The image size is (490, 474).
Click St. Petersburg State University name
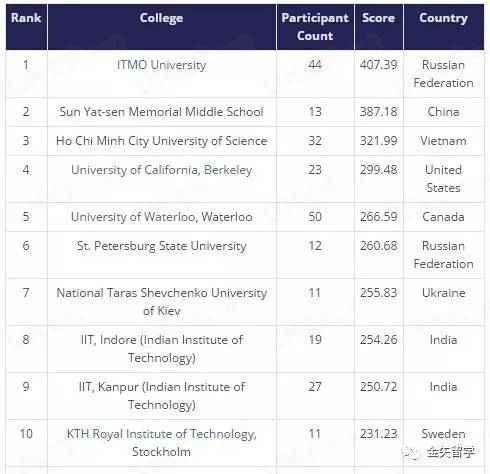coord(161,246)
